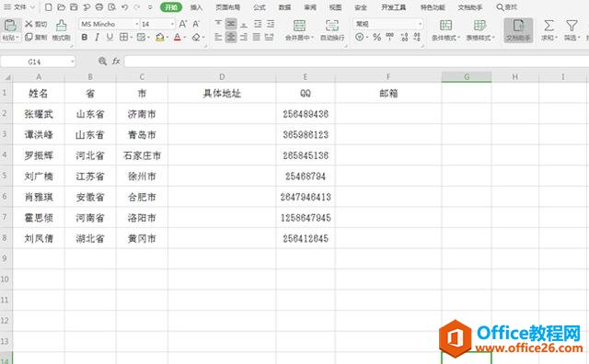This screenshot has height=364, width=589.
Task: Toggle middle vertical alignment
Action: coord(231,24)
